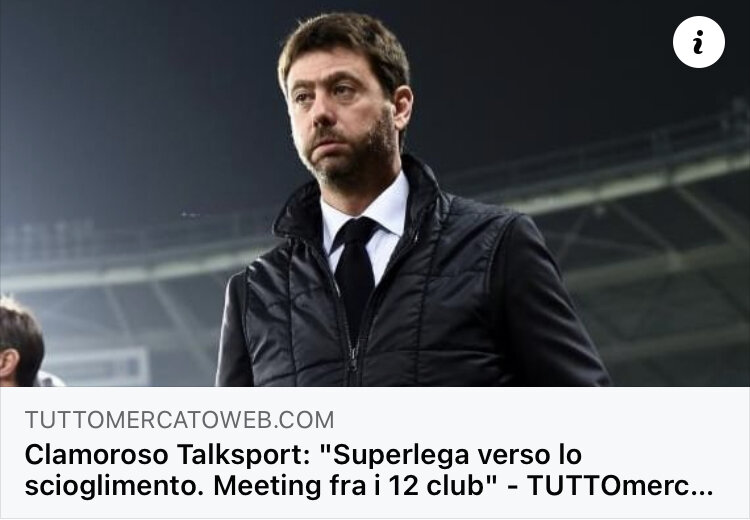The width and height of the screenshot is (750, 520).
Task: Tap the round info "i" icon
Action: (x=698, y=42)
